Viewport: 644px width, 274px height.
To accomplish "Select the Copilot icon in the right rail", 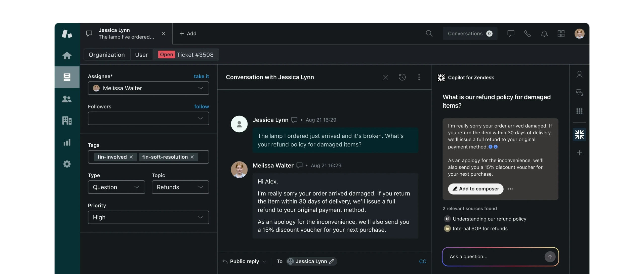I will pos(580,134).
